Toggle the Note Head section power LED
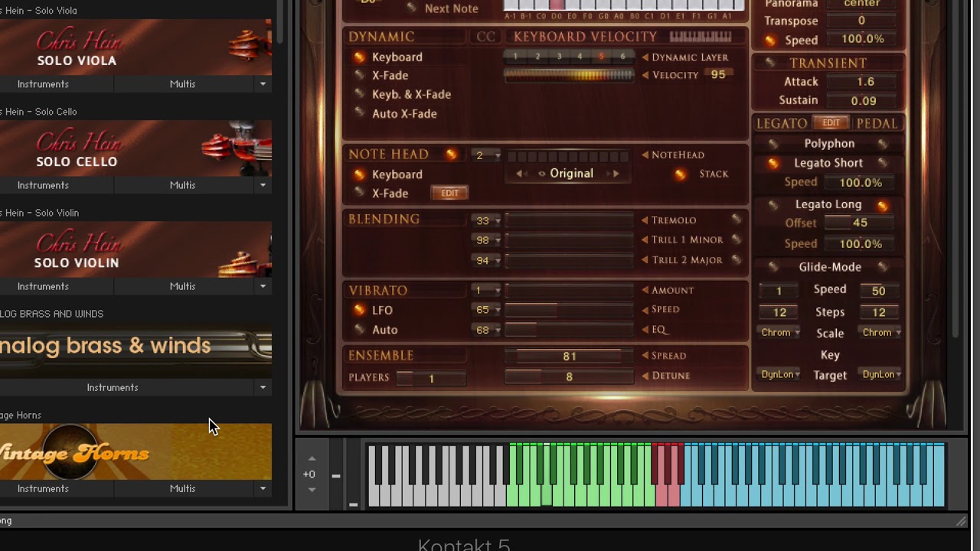Image resolution: width=980 pixels, height=551 pixels. [451, 155]
